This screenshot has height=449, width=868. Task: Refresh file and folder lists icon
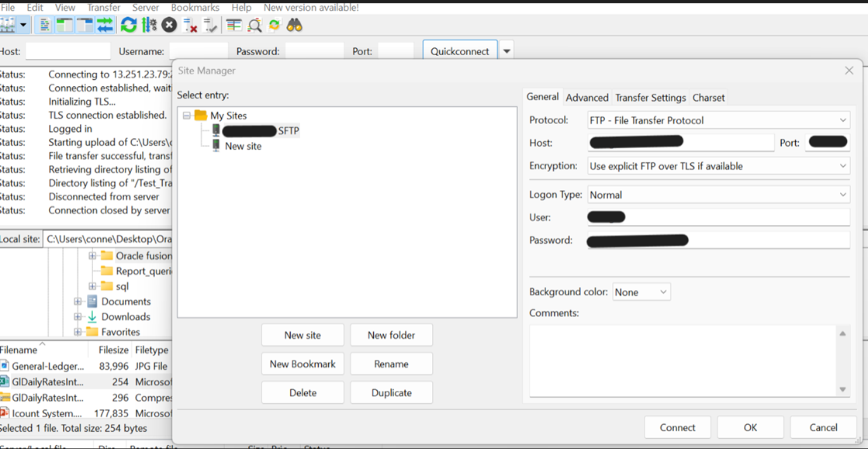129,25
